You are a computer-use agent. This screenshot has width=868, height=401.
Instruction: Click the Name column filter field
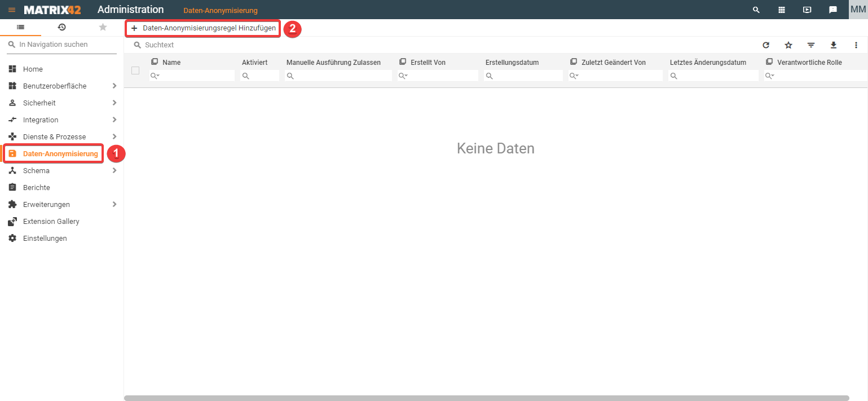point(192,76)
